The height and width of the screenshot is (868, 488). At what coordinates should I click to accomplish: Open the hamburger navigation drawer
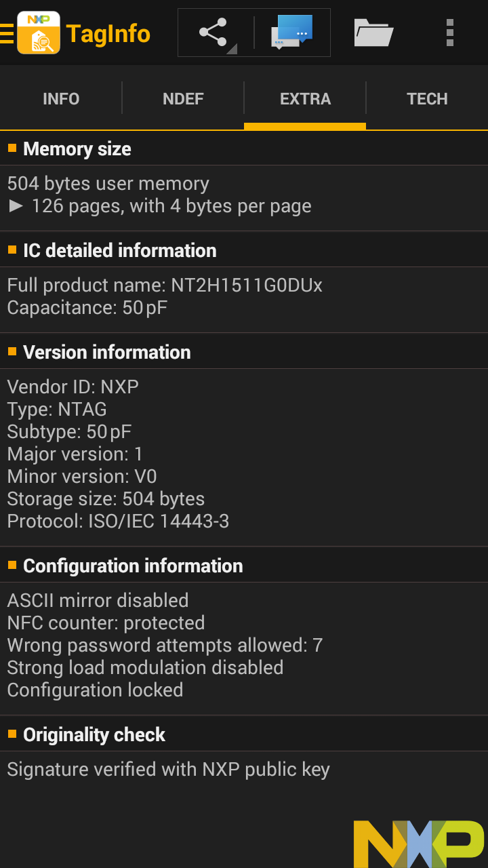click(7, 33)
